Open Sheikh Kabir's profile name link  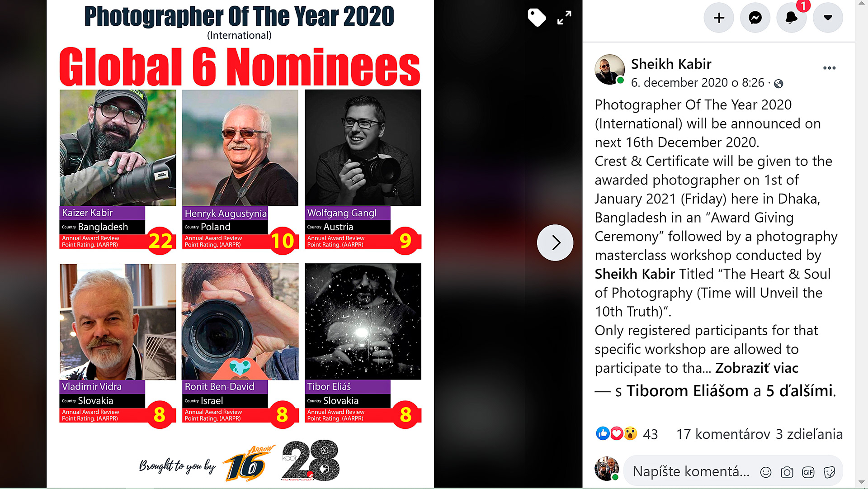coord(671,64)
